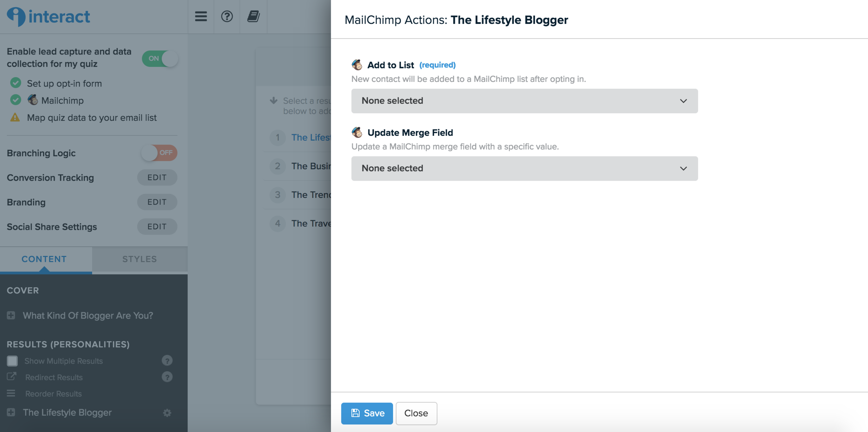This screenshot has height=432, width=868.
Task: Open the guide book icon
Action: (x=253, y=16)
